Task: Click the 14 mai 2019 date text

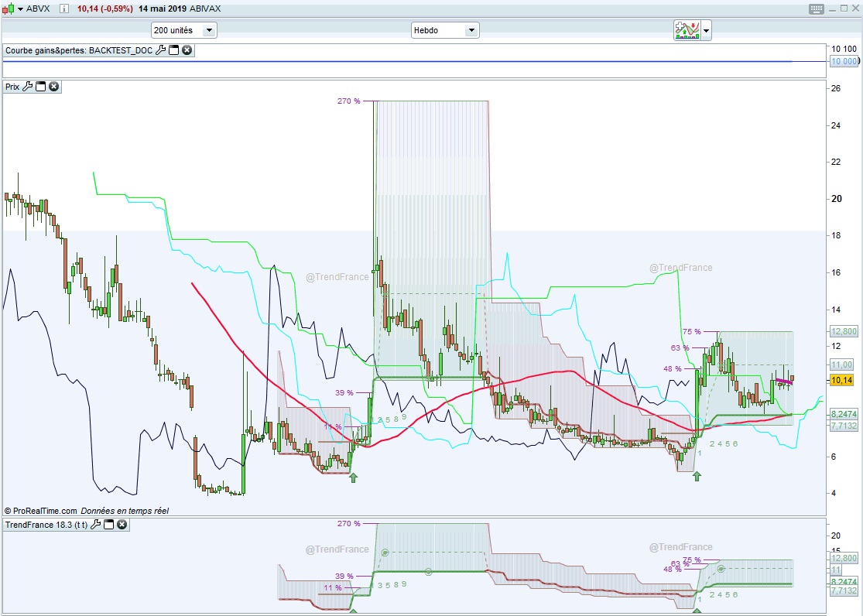Action: pos(163,9)
